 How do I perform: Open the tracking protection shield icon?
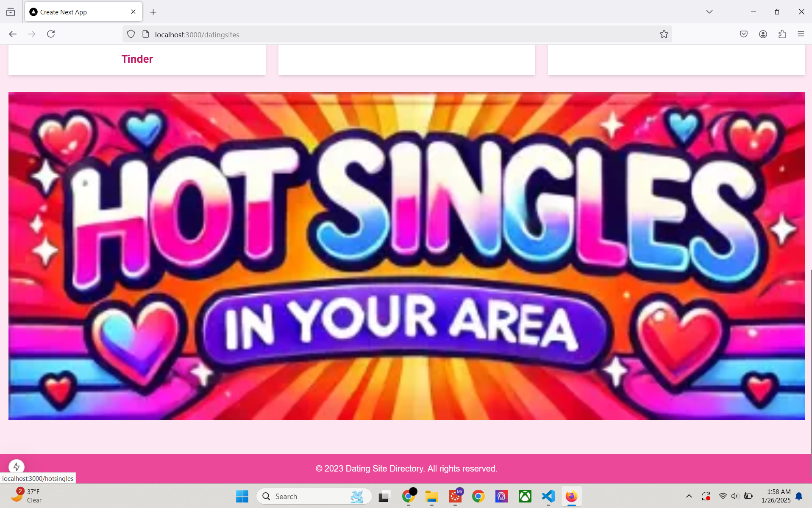point(131,34)
